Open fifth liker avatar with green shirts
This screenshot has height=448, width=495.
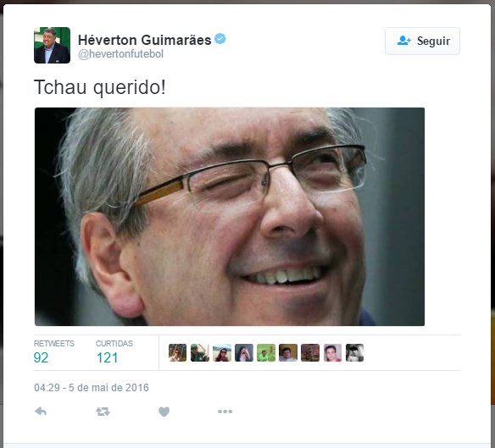[x=266, y=352]
